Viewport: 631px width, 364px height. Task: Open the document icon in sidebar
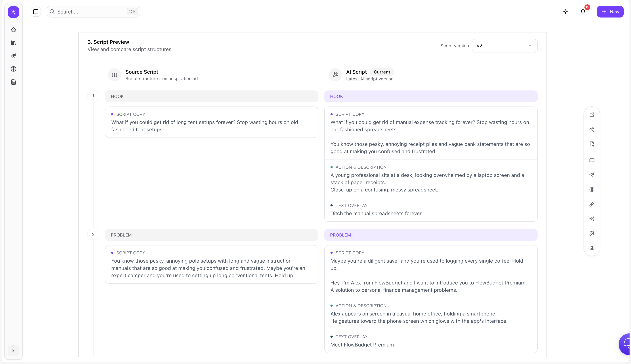click(x=14, y=82)
